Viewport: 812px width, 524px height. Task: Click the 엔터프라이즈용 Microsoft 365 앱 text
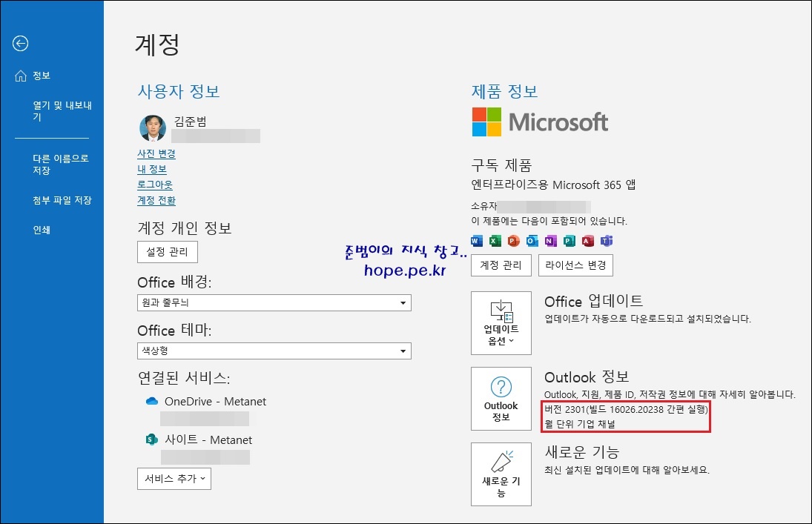[553, 185]
